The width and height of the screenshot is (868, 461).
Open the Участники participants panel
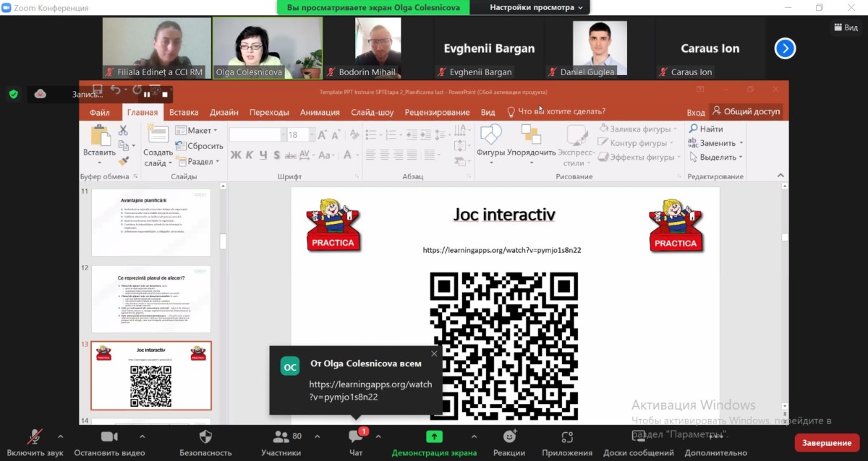point(281,442)
